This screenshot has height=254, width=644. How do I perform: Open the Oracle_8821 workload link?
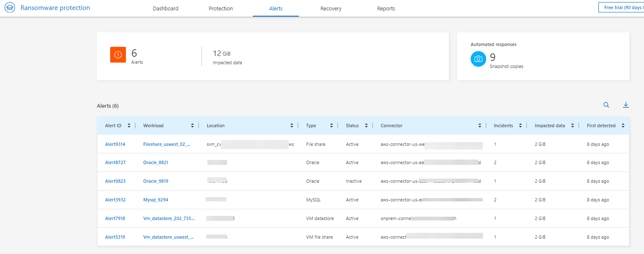pyautogui.click(x=156, y=162)
